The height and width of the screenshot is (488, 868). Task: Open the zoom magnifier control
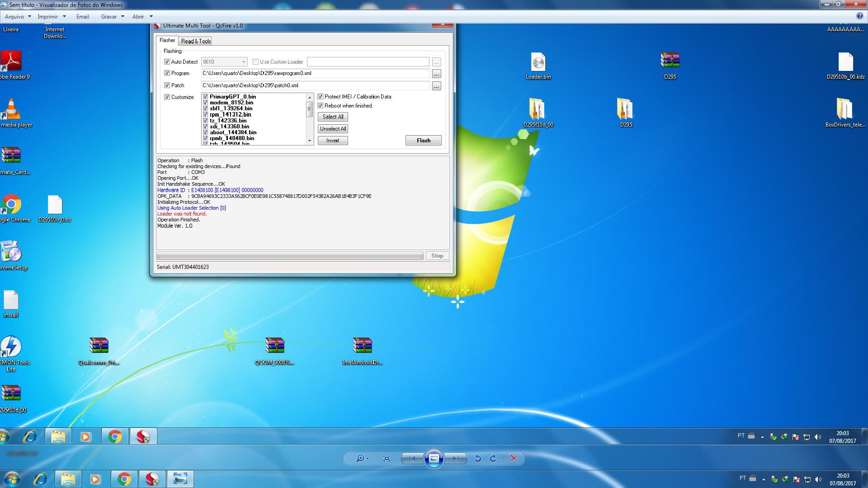coord(363,458)
